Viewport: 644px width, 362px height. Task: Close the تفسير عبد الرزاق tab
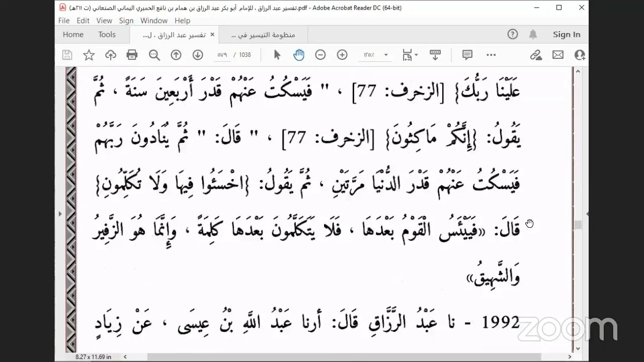pyautogui.click(x=212, y=34)
